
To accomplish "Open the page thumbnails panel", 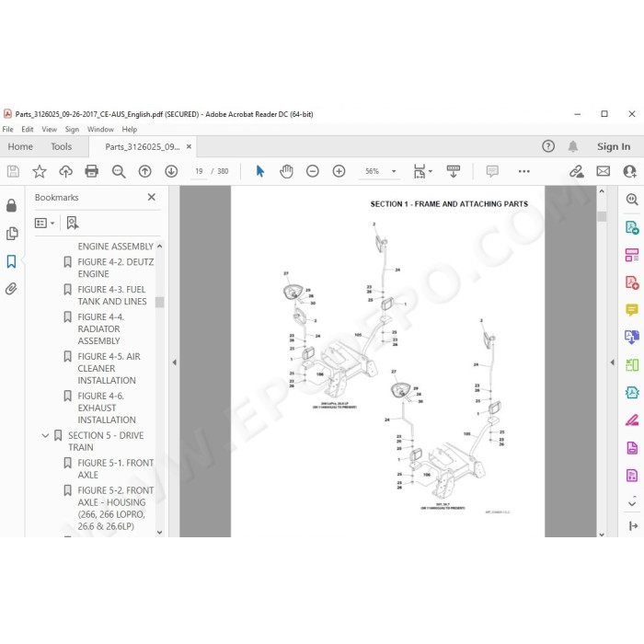I will point(12,234).
